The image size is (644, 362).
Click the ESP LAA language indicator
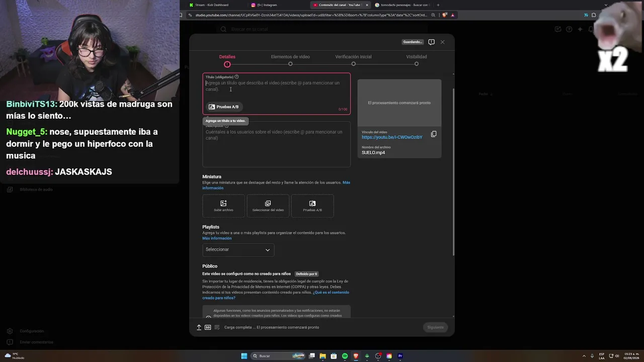pyautogui.click(x=602, y=356)
